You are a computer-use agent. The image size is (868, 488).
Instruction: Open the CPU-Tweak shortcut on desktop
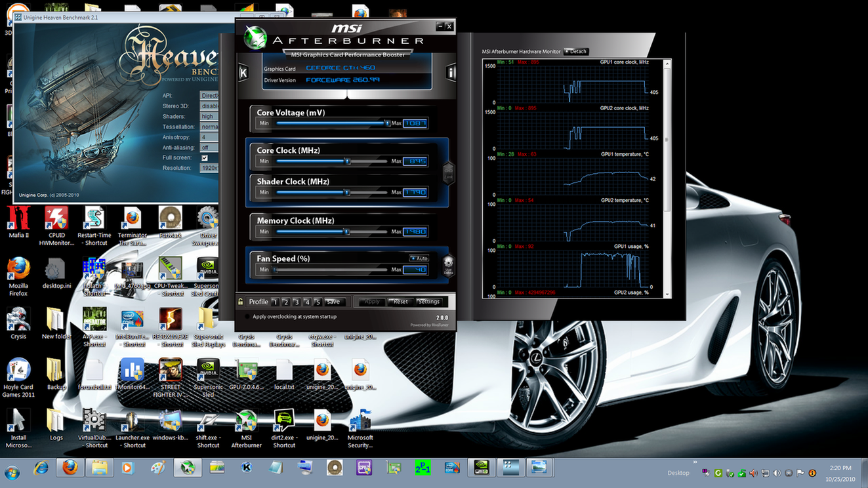171,277
